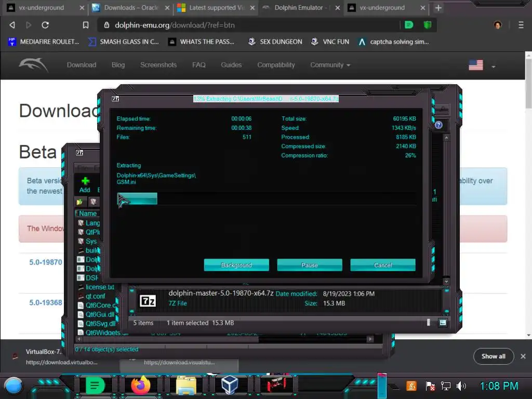Switch to the Downloads - Oracle tab
The height and width of the screenshot is (399, 532).
[130, 7]
